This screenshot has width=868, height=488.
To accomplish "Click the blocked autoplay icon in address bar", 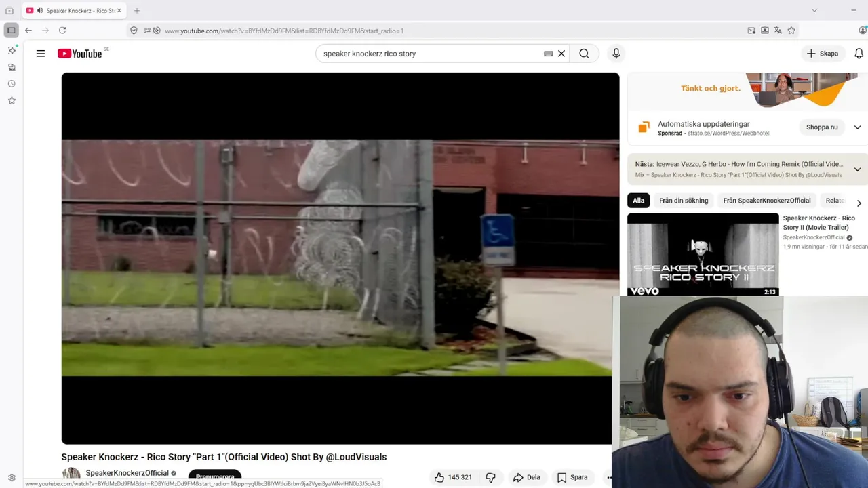I will coord(157,30).
